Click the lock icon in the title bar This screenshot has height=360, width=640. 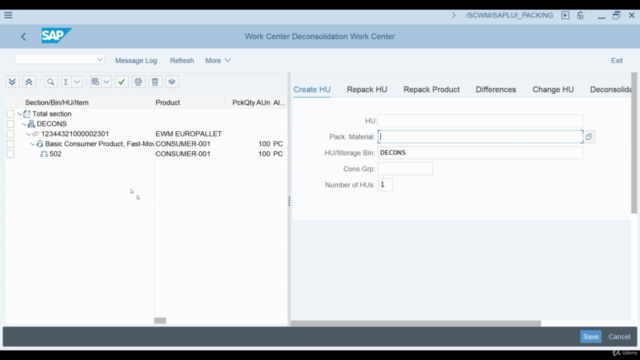[x=580, y=16]
